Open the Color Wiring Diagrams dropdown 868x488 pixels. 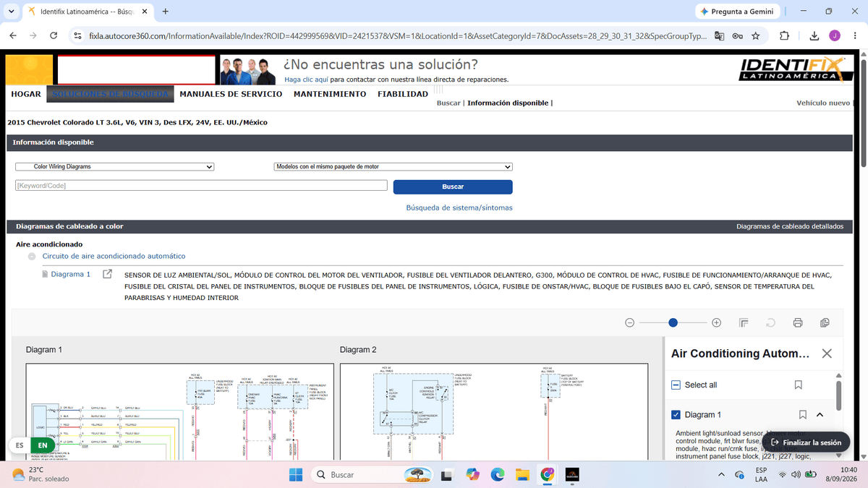115,167
